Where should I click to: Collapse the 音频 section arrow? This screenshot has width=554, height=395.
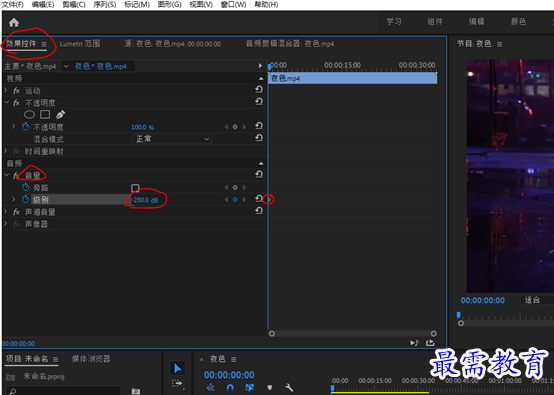[x=261, y=163]
